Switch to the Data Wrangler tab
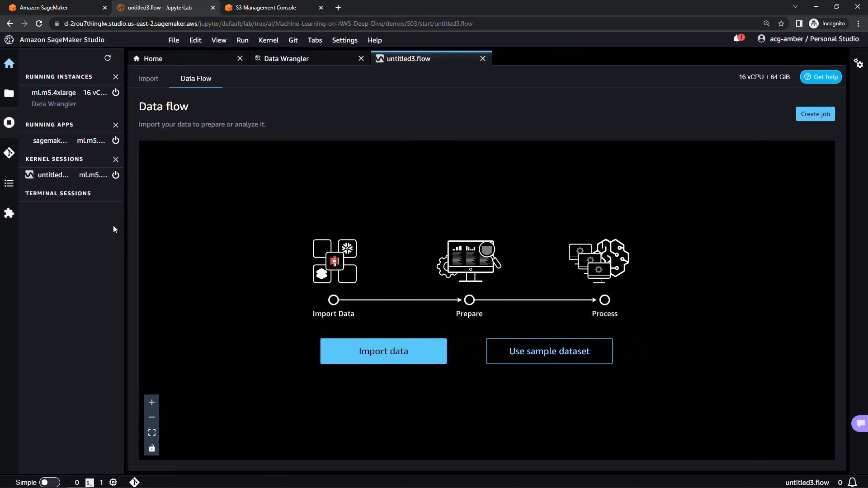This screenshot has width=868, height=488. [286, 59]
